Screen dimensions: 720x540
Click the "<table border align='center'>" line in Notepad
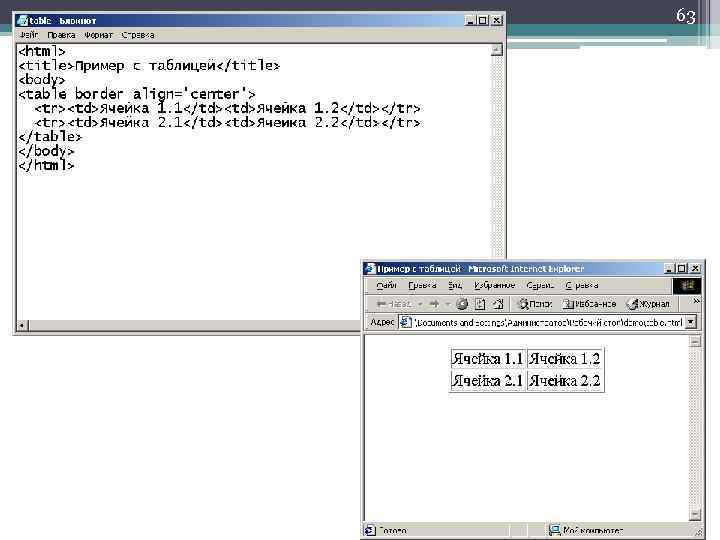click(137, 94)
